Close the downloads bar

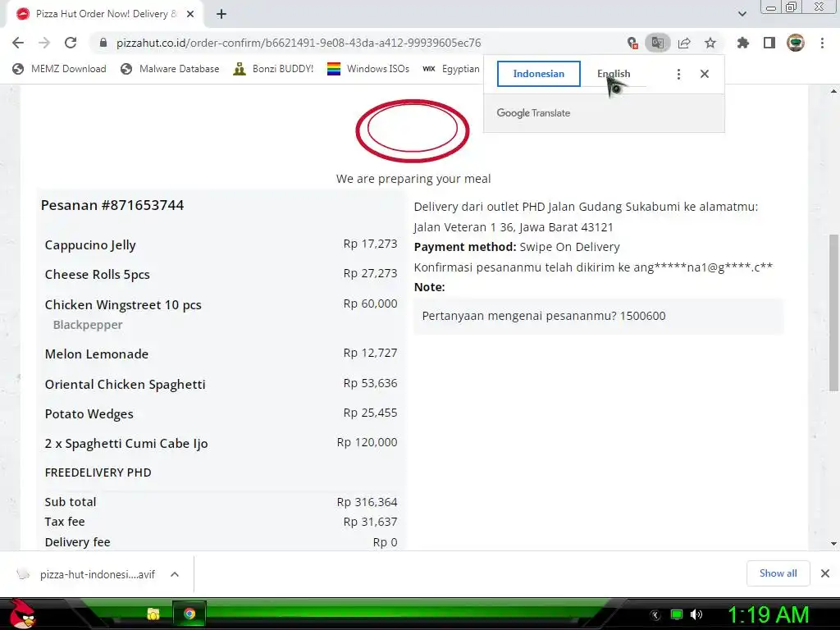coord(825,573)
